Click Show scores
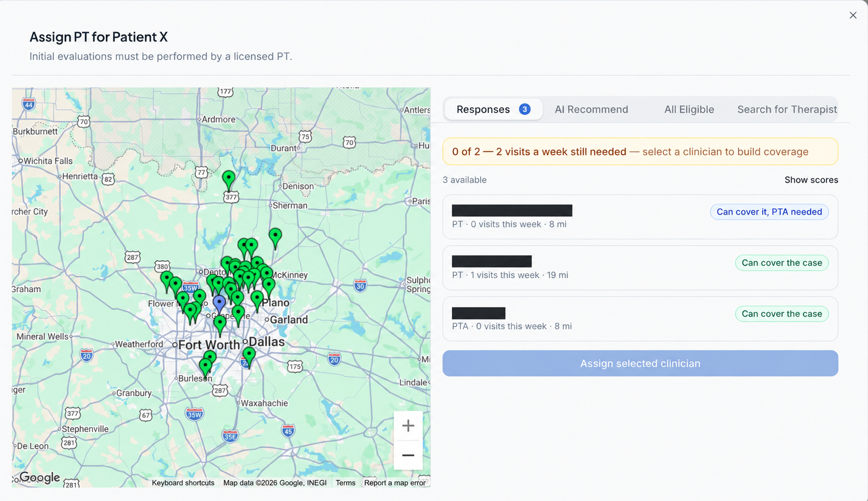The image size is (868, 501). point(811,180)
